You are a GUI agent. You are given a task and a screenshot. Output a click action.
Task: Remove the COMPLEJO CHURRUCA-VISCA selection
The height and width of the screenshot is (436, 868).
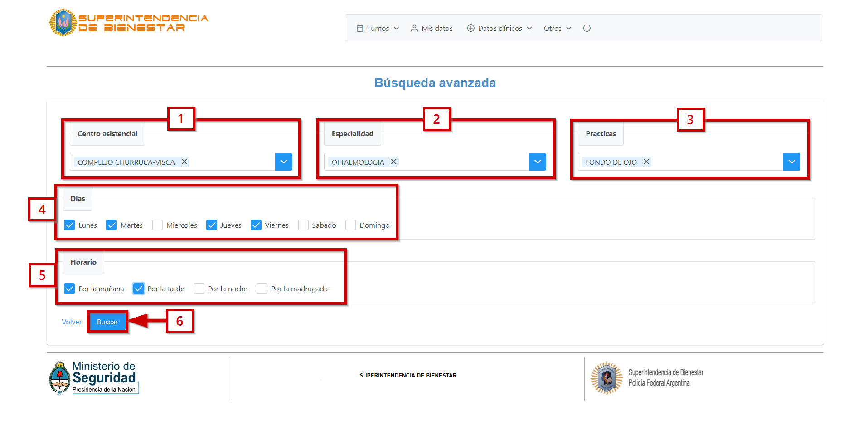pos(184,162)
